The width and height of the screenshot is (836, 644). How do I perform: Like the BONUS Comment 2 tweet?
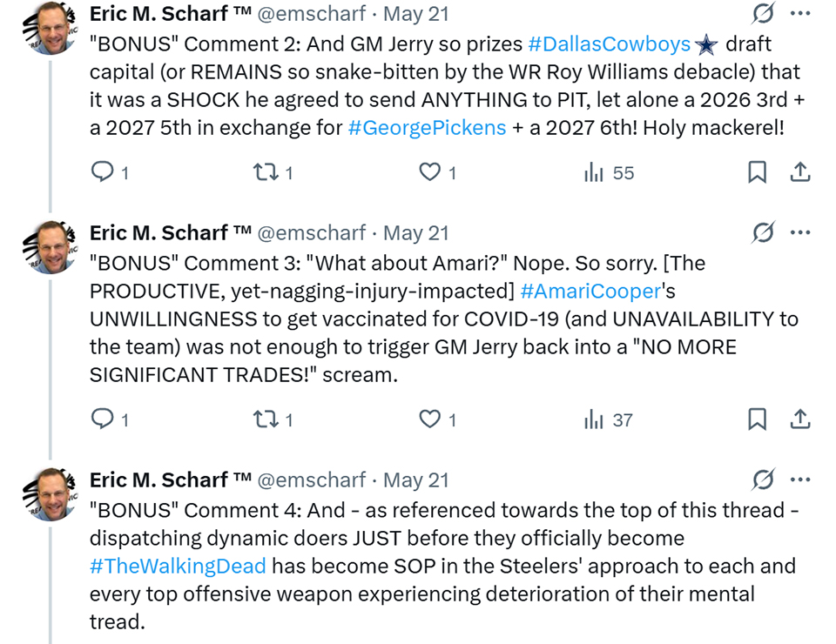pos(429,172)
